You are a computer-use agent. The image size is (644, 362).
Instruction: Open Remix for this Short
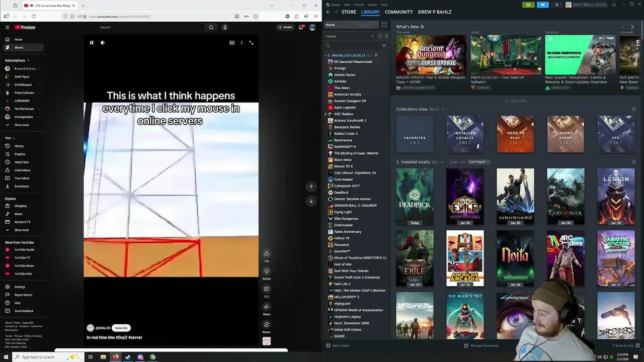pos(267,324)
